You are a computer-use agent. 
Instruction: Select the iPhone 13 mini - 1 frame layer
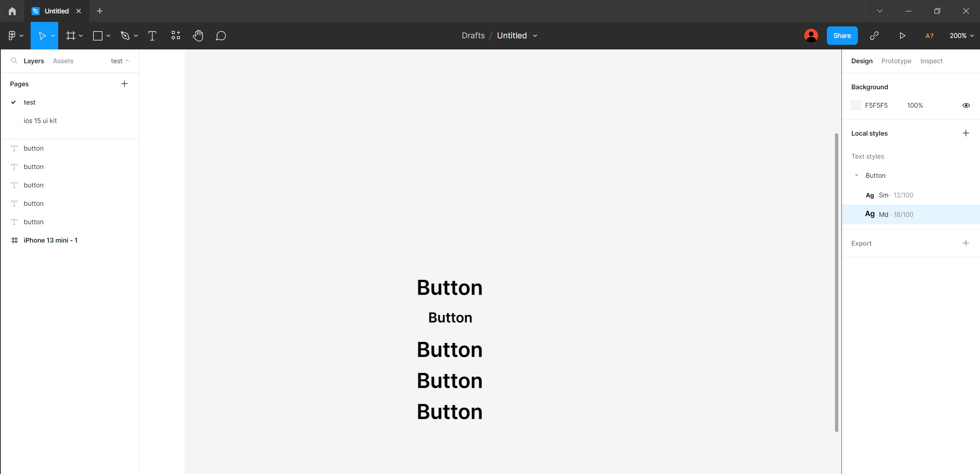51,240
